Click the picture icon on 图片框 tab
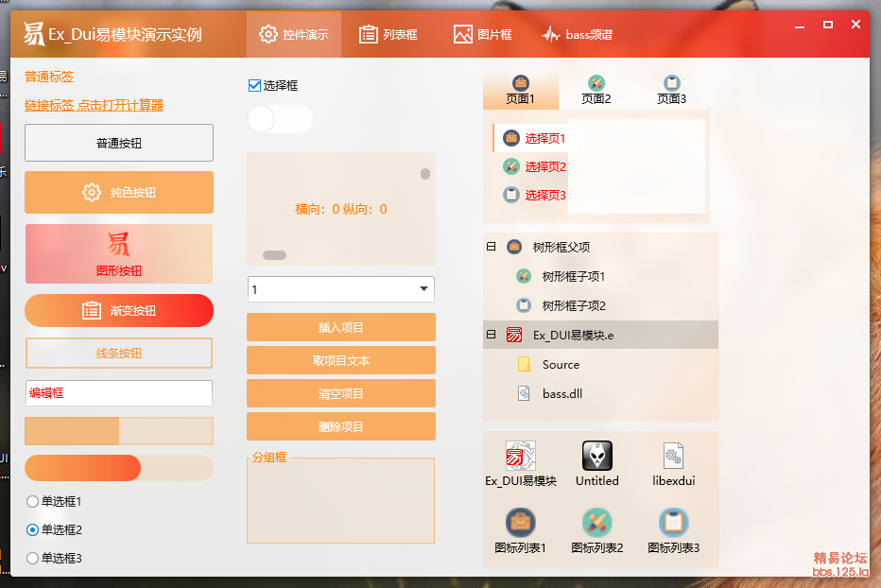The width and height of the screenshot is (881, 588). 462,34
